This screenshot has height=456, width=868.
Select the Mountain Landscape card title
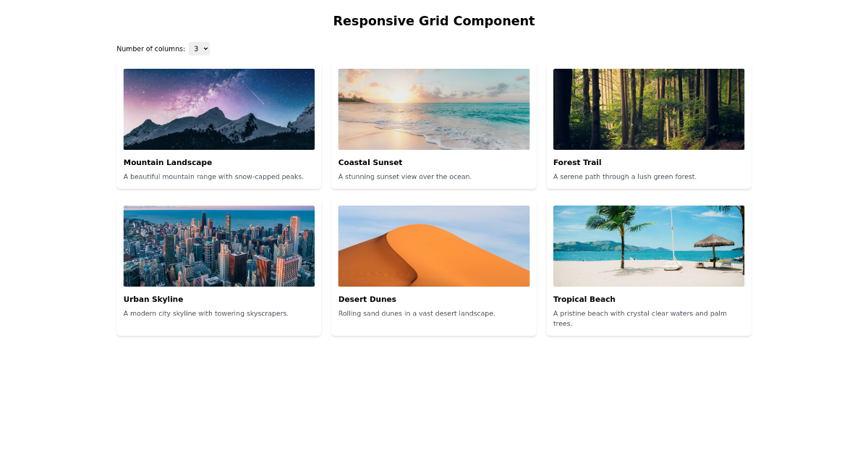pyautogui.click(x=168, y=162)
